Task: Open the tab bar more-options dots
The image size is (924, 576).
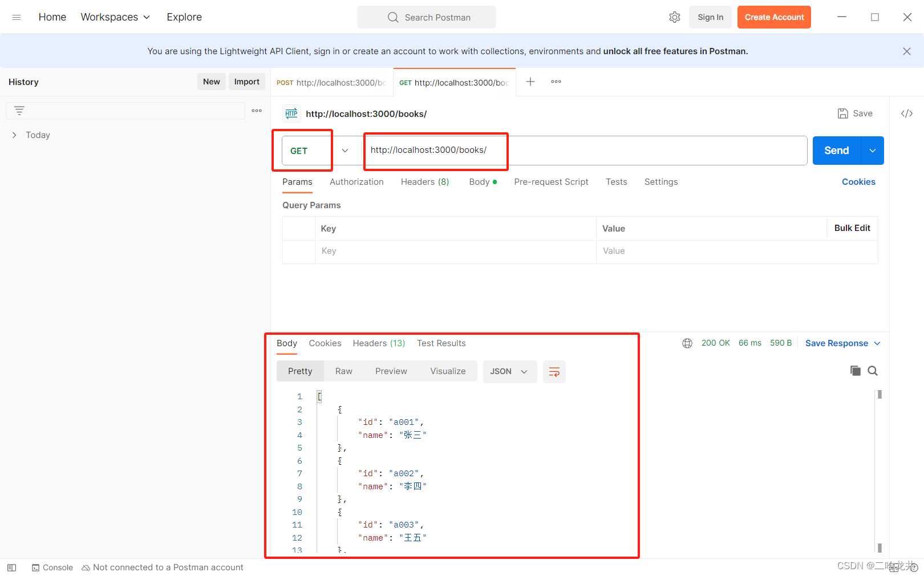Action: click(x=556, y=82)
